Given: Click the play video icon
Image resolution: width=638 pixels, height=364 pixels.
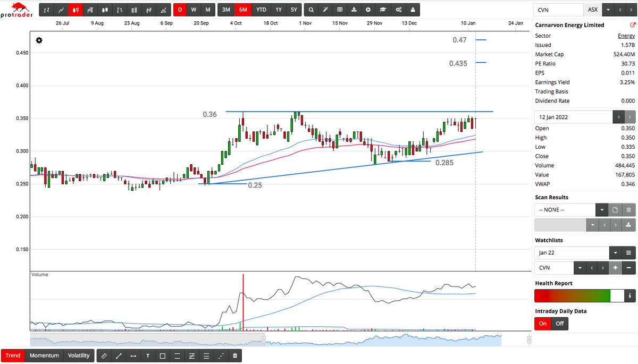Looking at the screenshot, I should [x=368, y=10].
